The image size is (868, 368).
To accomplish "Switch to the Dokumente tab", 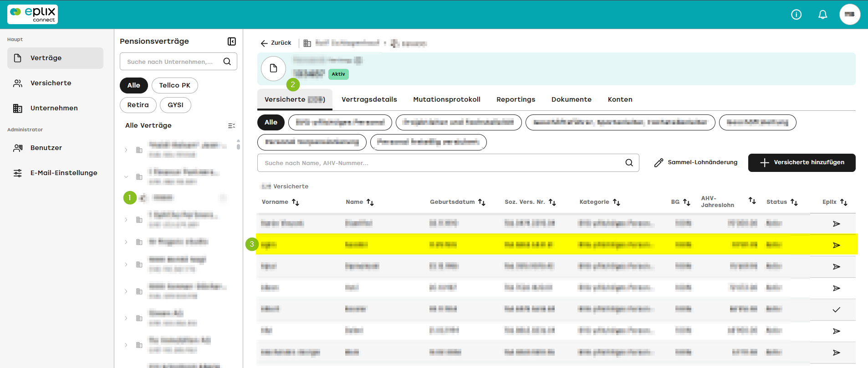I will coord(572,99).
